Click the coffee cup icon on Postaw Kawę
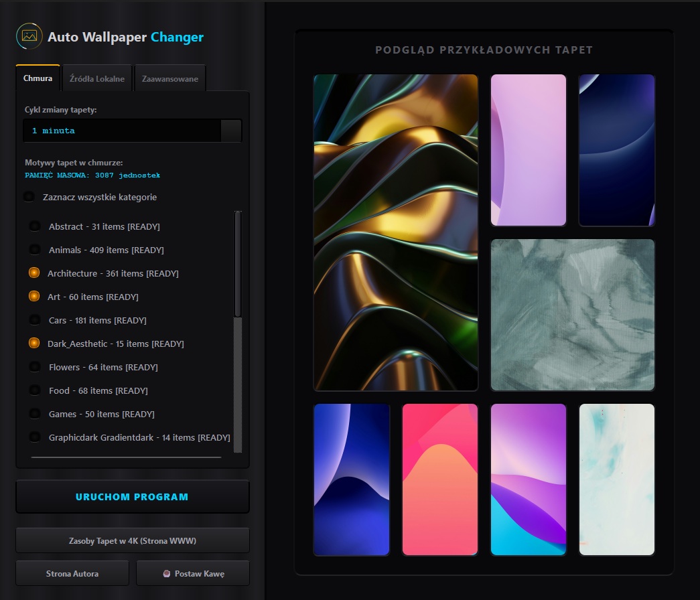The image size is (700, 600). click(x=167, y=573)
